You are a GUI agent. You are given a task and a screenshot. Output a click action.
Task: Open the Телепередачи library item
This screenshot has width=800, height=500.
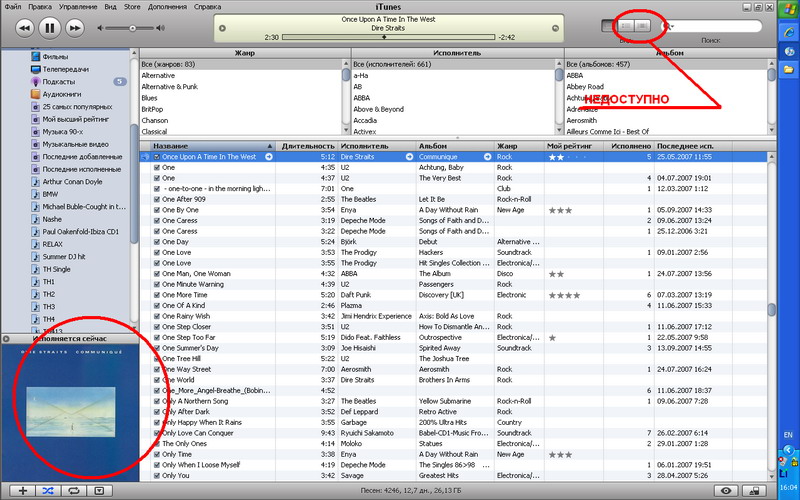(x=65, y=69)
